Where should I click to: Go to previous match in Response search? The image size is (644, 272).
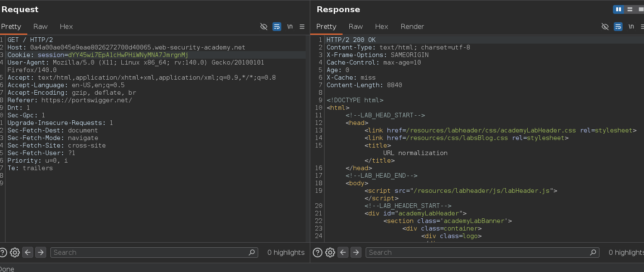click(343, 252)
